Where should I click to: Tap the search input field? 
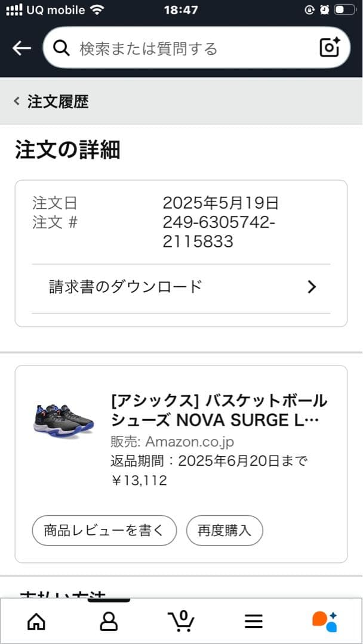[179, 48]
